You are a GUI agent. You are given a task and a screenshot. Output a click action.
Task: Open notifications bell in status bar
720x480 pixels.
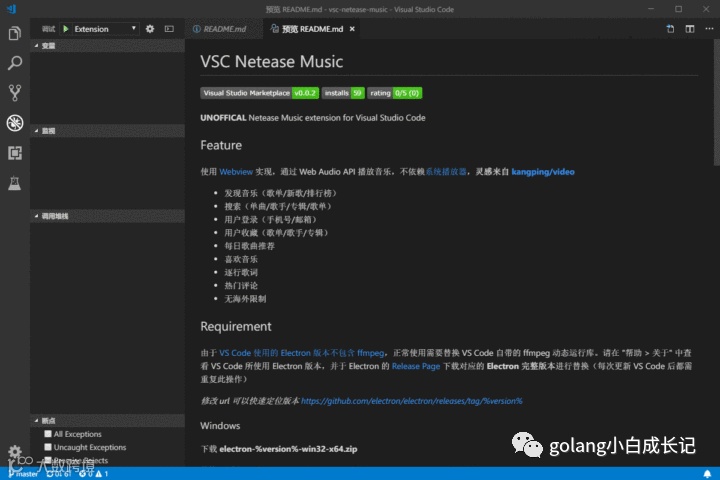707,474
